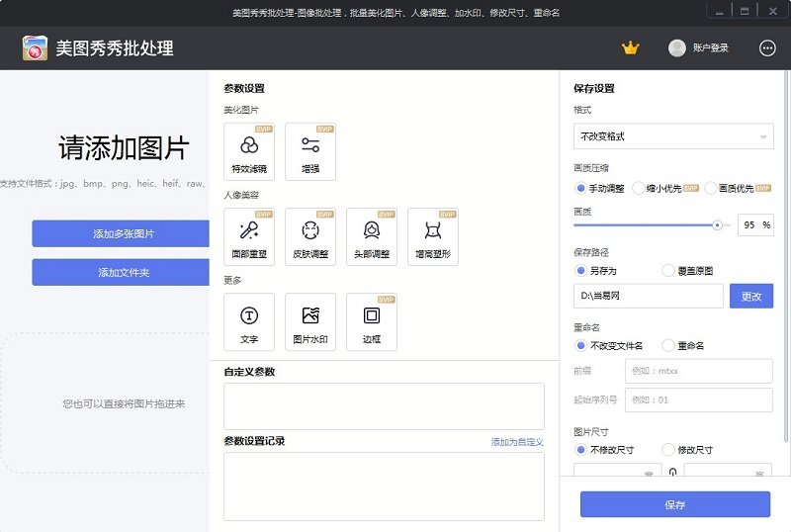Screen dimensions: 791x532
Task: Select 缩小优先 size-priority compression
Action: coord(638,188)
